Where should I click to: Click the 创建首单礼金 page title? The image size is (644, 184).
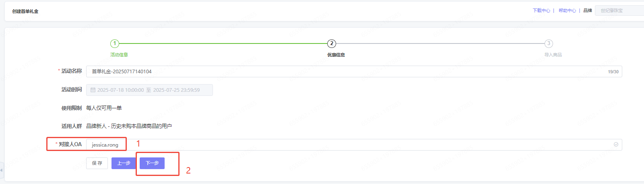click(x=25, y=11)
